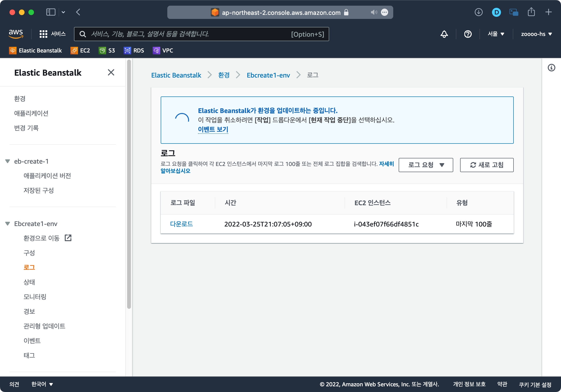The height and width of the screenshot is (392, 561).
Task: Click the sidebar dropdown chevron in Safari toolbar
Action: (63, 12)
